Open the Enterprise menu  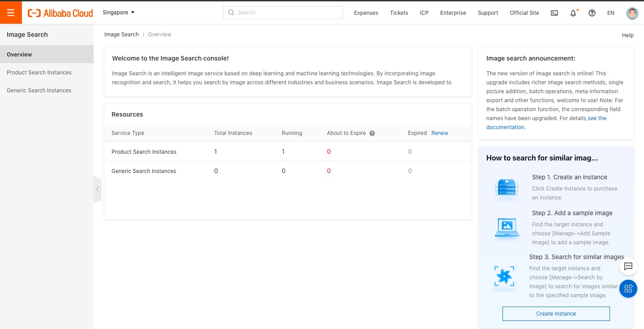pyautogui.click(x=453, y=13)
